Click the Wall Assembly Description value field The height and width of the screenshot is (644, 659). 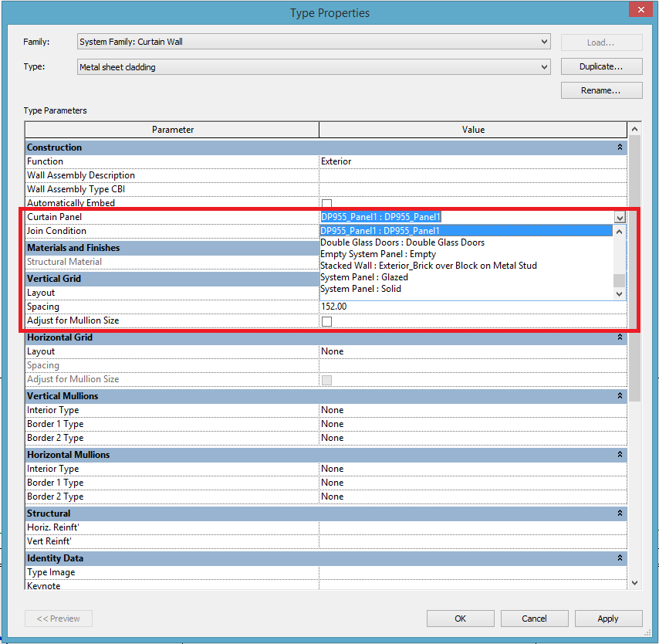pyautogui.click(x=473, y=175)
